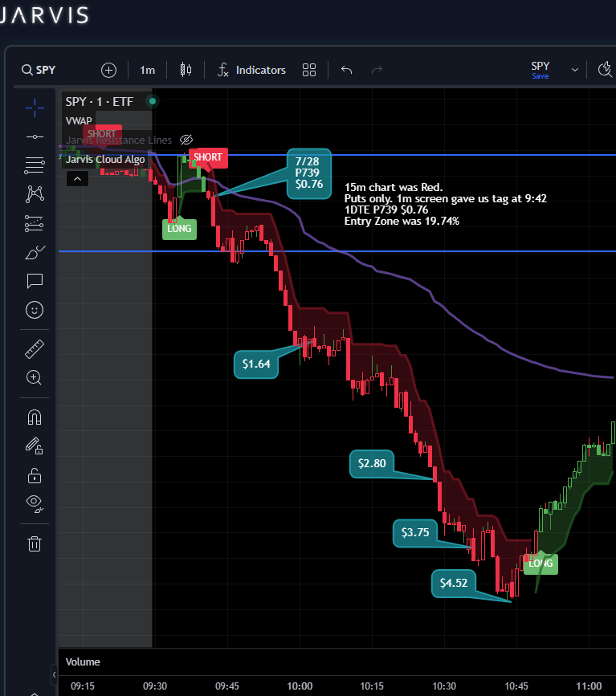Image resolution: width=616 pixels, height=696 pixels.
Task: Open the candlestick chart style menu
Action: tap(186, 70)
